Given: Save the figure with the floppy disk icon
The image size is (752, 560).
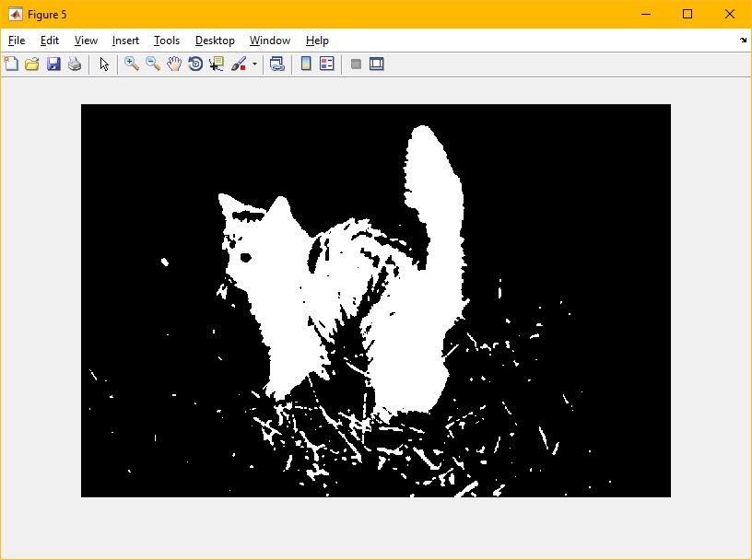Looking at the screenshot, I should click(x=53, y=64).
